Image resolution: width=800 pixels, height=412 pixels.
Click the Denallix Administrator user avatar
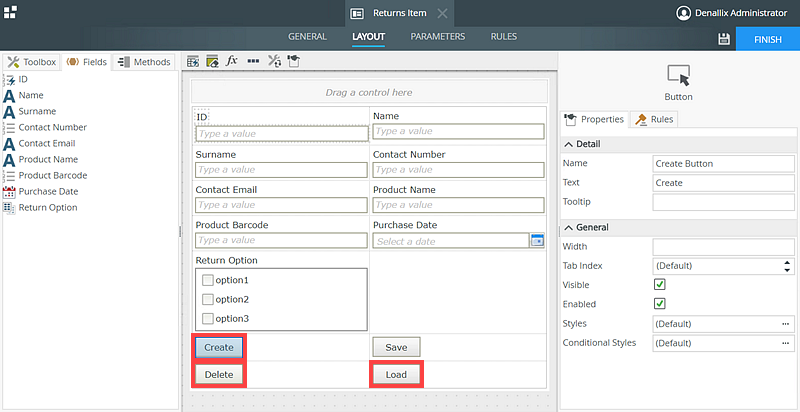pyautogui.click(x=684, y=13)
